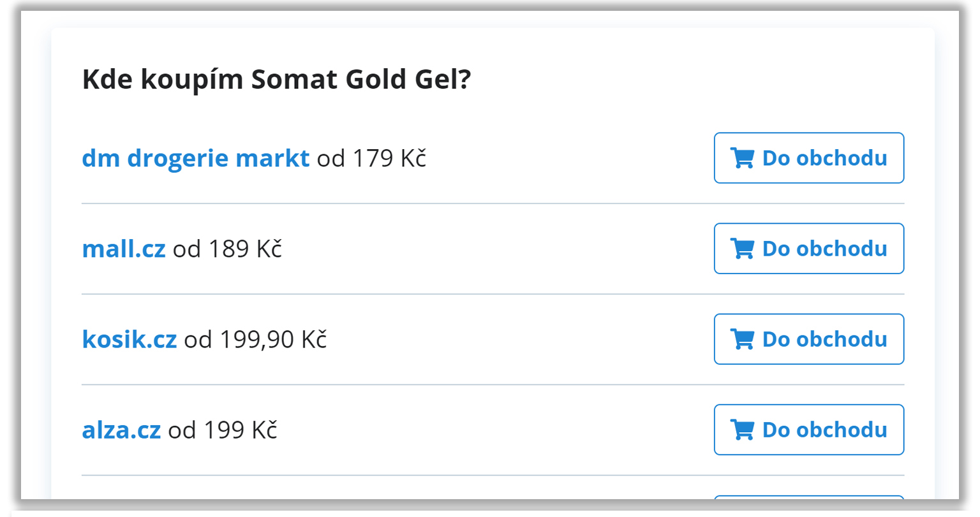Click the "od 199,90 Kč" price text
This screenshot has height=517, width=980.
point(255,339)
